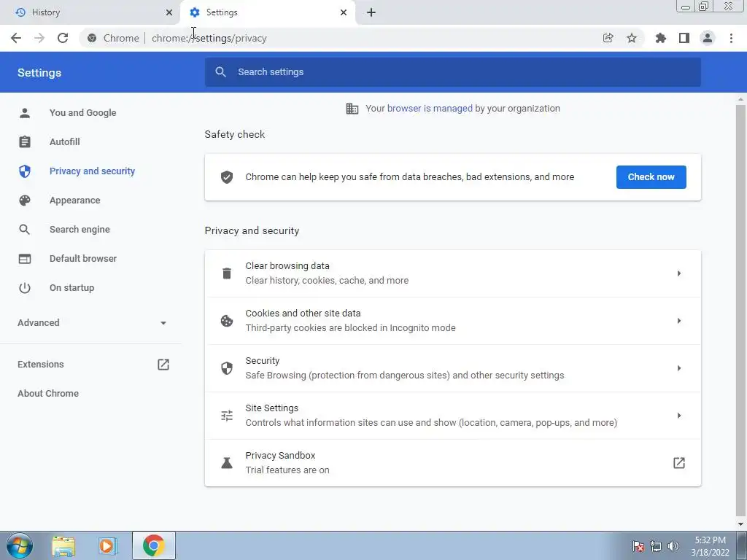Toggle the side panel icon
This screenshot has width=747, height=560.
684,38
